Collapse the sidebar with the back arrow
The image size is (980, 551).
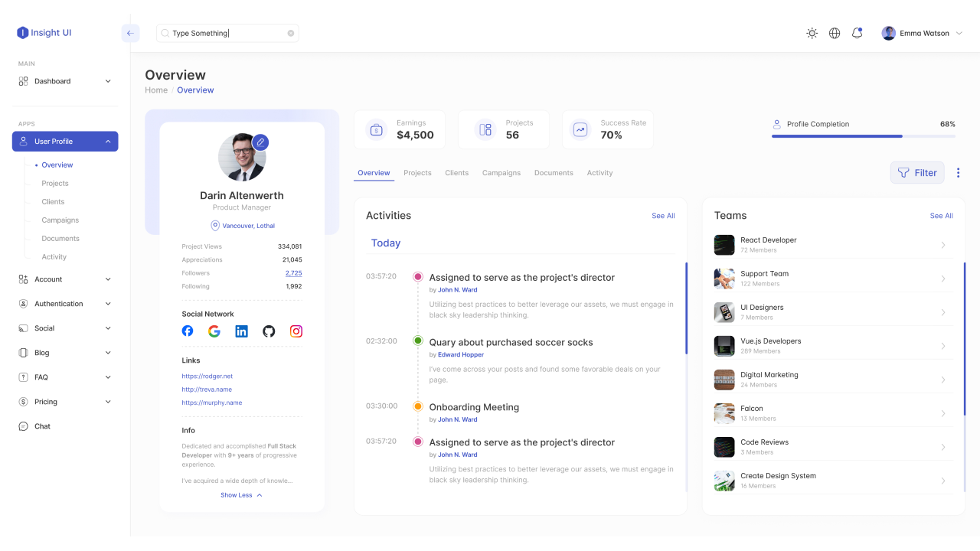pos(130,33)
